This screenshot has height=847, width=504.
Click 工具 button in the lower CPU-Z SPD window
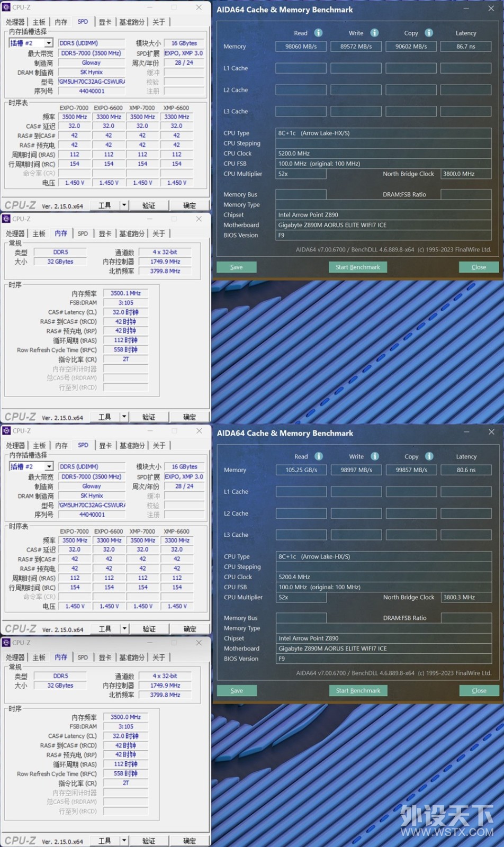pos(105,629)
